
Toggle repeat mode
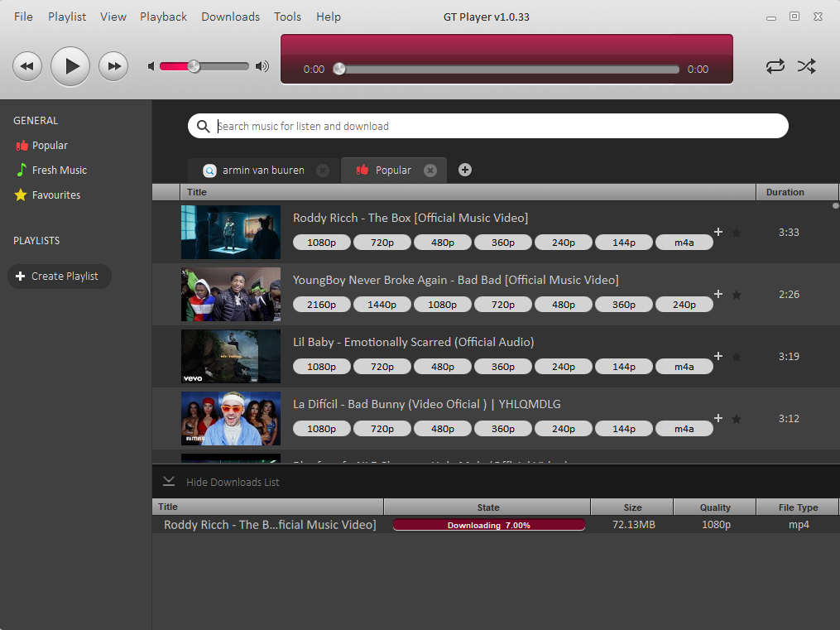pos(775,66)
